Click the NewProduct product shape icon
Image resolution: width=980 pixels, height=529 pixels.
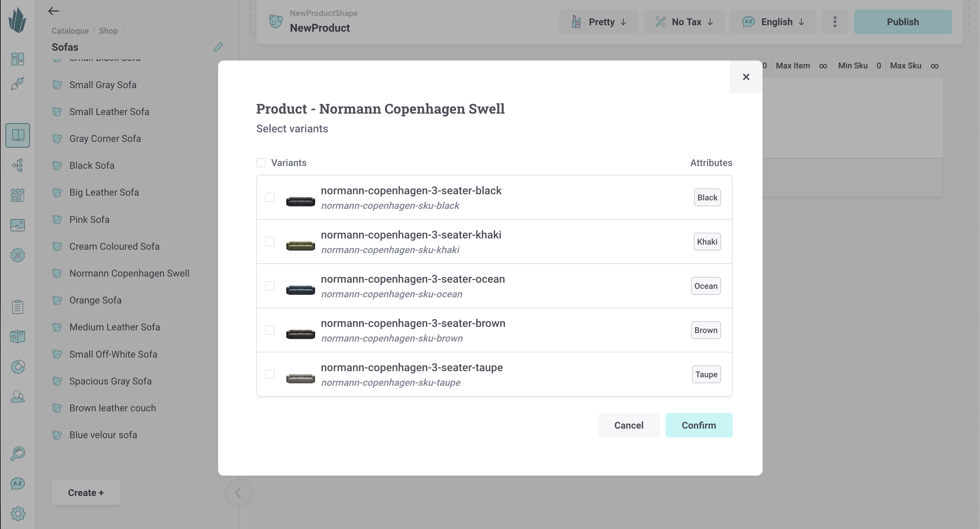click(276, 21)
